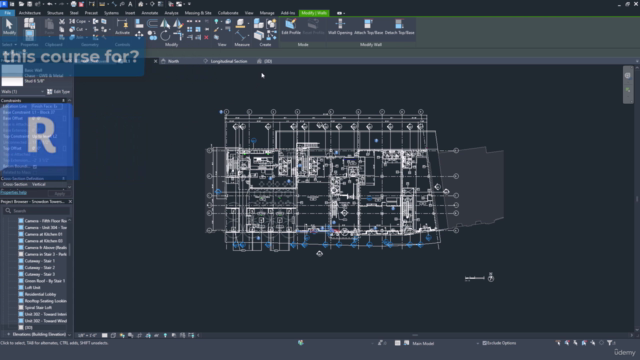Image resolution: width=640 pixels, height=360 pixels.
Task: Click the navigation wheel icon in view
Action: pyautogui.click(x=628, y=76)
